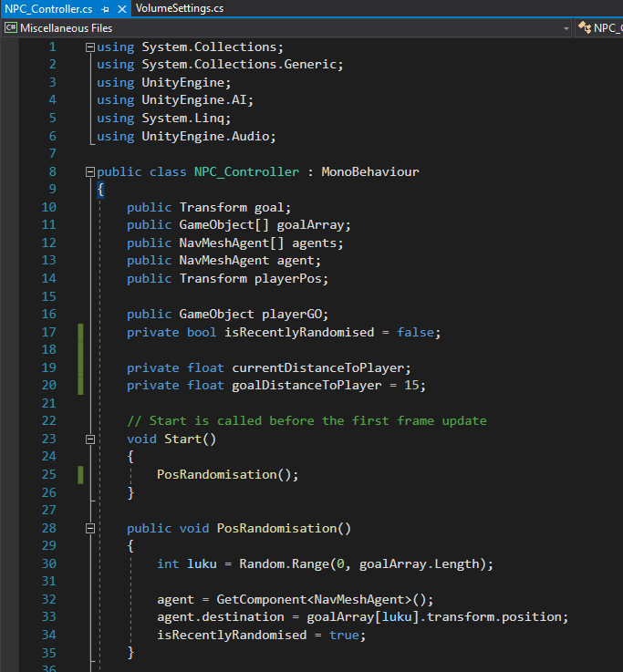Click the Start is called comment

click(306, 421)
